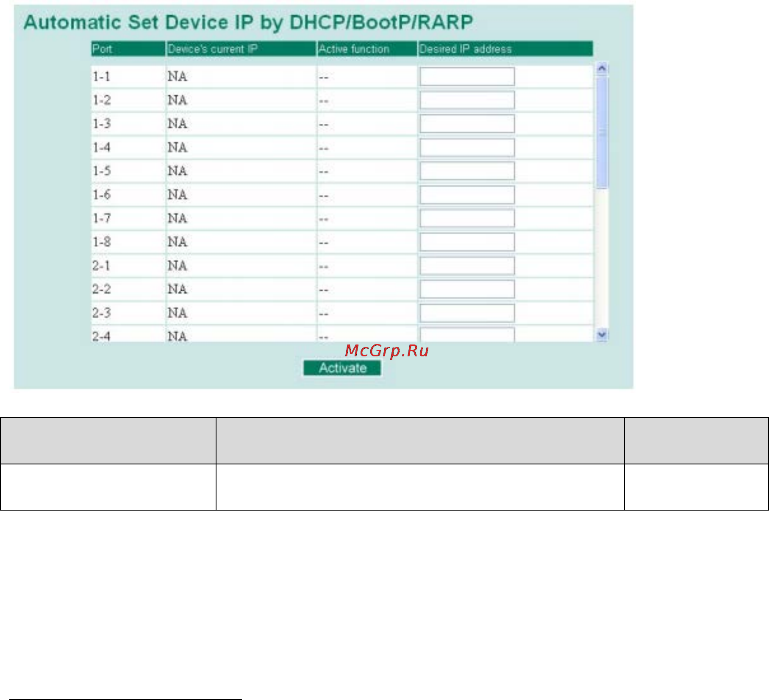Select port label 2-3
The height and width of the screenshot is (700, 769).
click(102, 313)
